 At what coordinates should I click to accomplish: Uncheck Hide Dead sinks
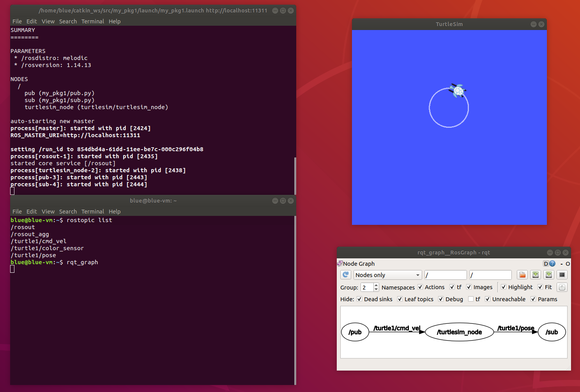click(359, 299)
